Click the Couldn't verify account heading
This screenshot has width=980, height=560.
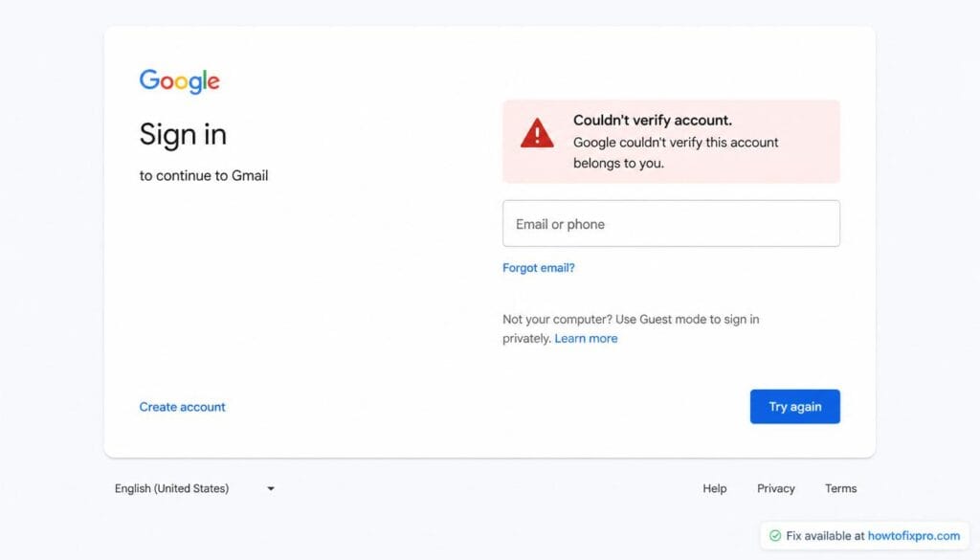tap(653, 120)
